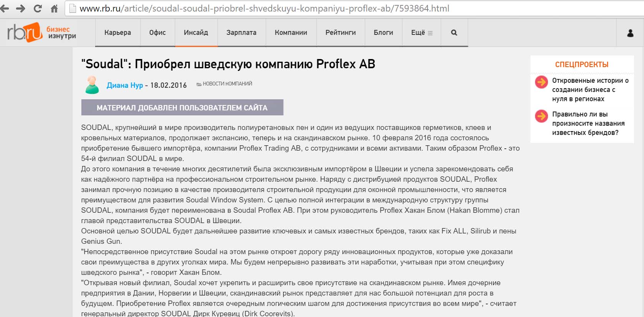Open the Блоги section
Screen dimensions: 644x317
[383, 33]
